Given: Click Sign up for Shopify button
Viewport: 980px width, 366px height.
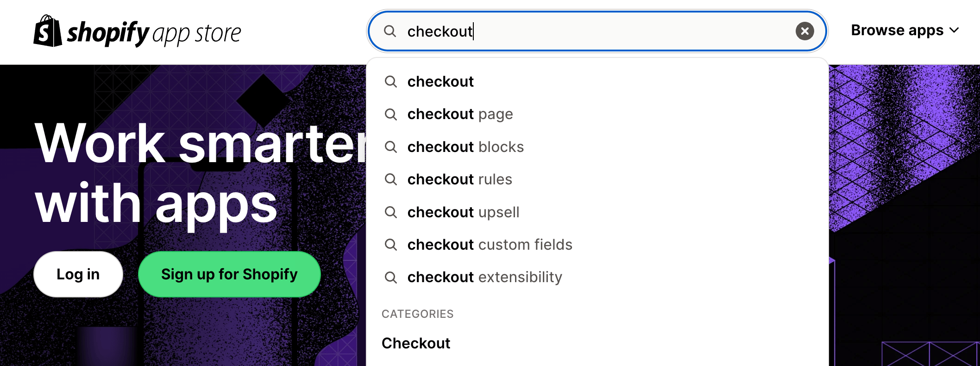Looking at the screenshot, I should 229,274.
